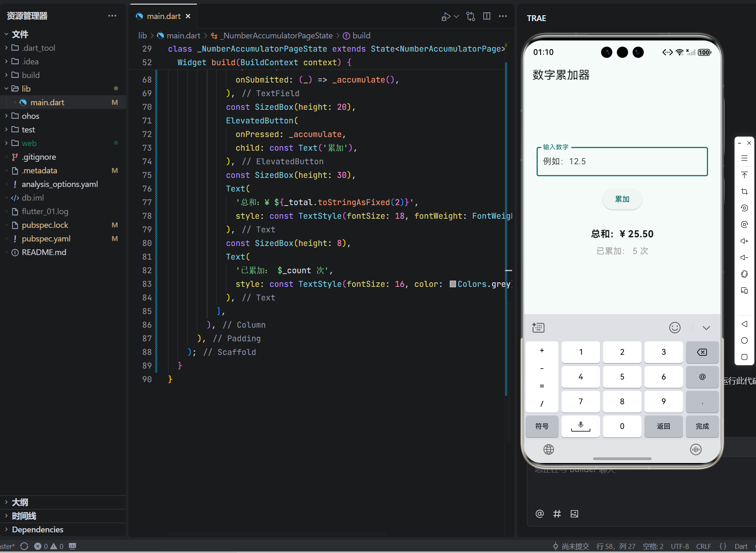Tap the 完成 key on keyboard
The width and height of the screenshot is (756, 553).
(702, 426)
